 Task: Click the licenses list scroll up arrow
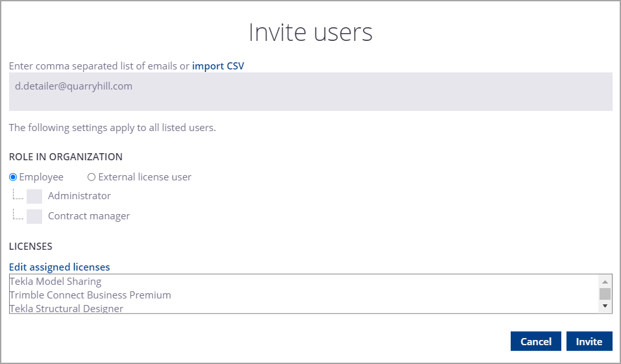[x=605, y=282]
